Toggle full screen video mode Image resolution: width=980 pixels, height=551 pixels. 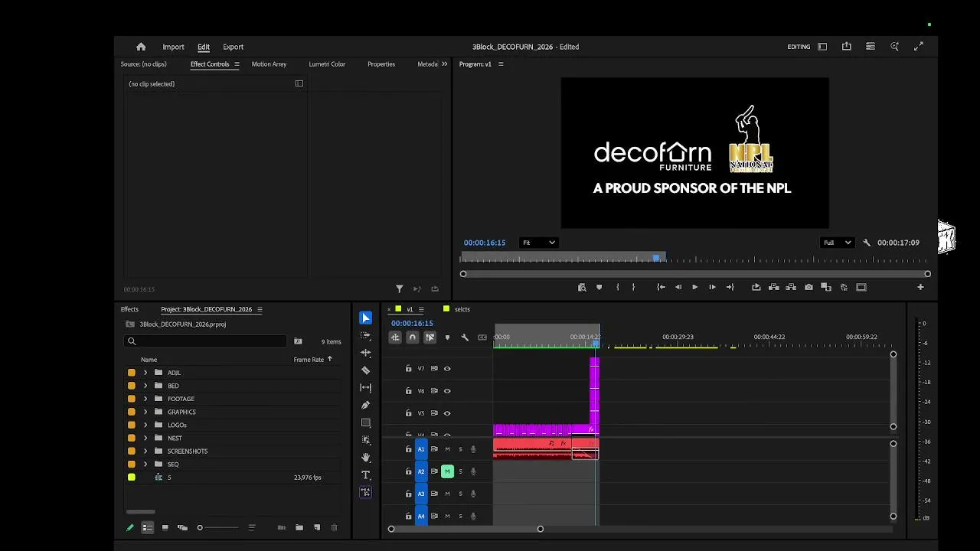coord(918,47)
